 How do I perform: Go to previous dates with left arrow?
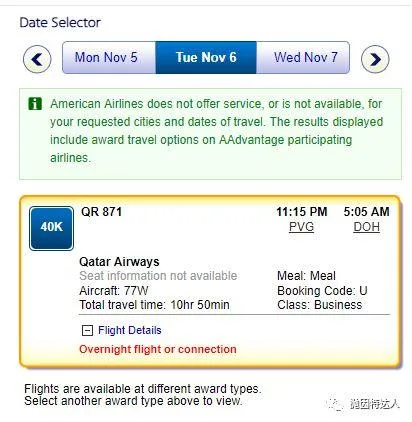(37, 59)
